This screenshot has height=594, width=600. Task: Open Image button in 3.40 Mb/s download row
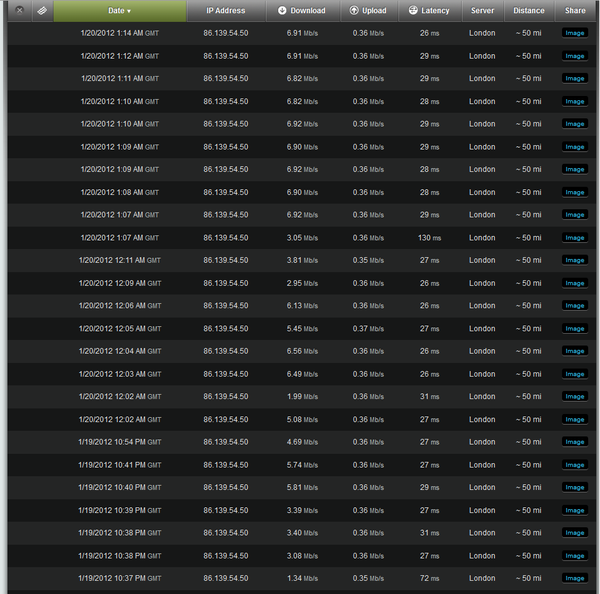tap(575, 533)
